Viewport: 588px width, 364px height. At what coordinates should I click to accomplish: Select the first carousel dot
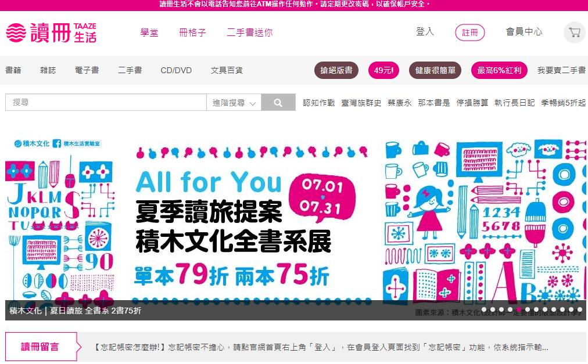tap(484, 309)
